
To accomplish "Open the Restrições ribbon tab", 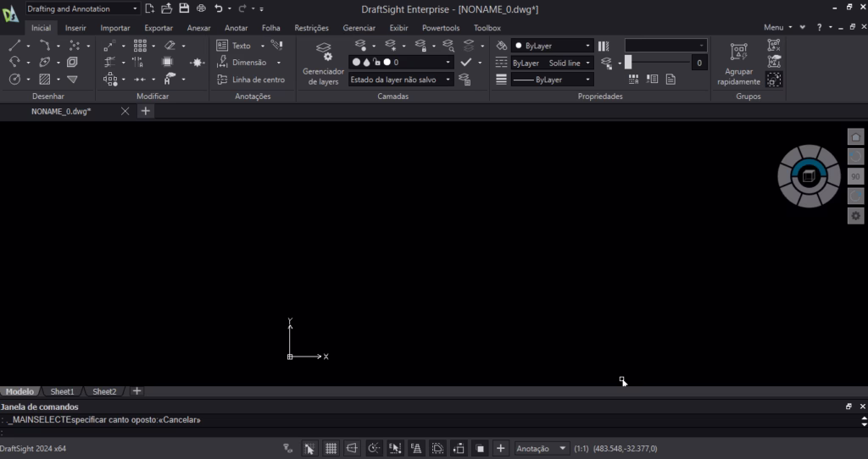I will coord(311,28).
